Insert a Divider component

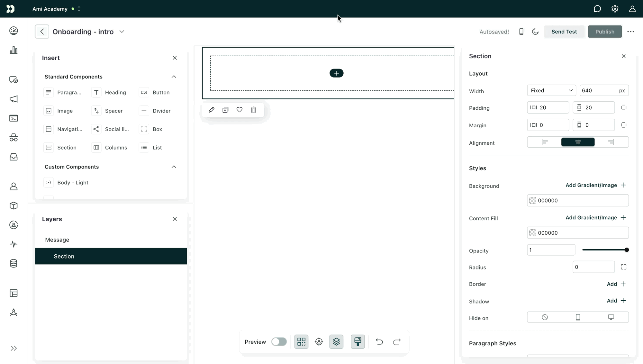pyautogui.click(x=161, y=111)
